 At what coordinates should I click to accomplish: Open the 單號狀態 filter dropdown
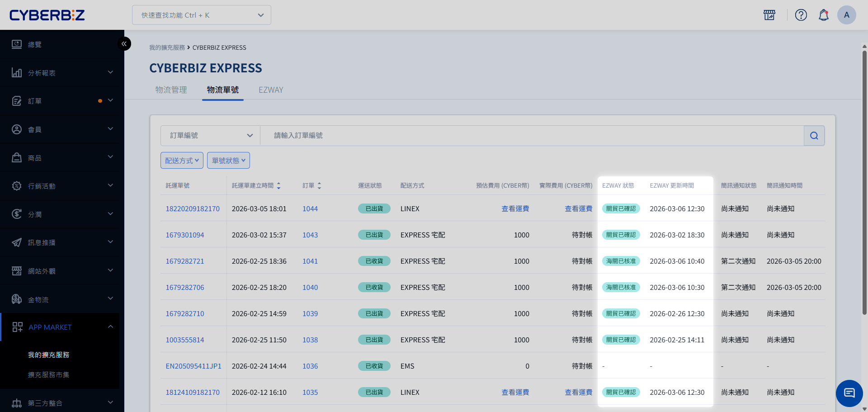[228, 161]
